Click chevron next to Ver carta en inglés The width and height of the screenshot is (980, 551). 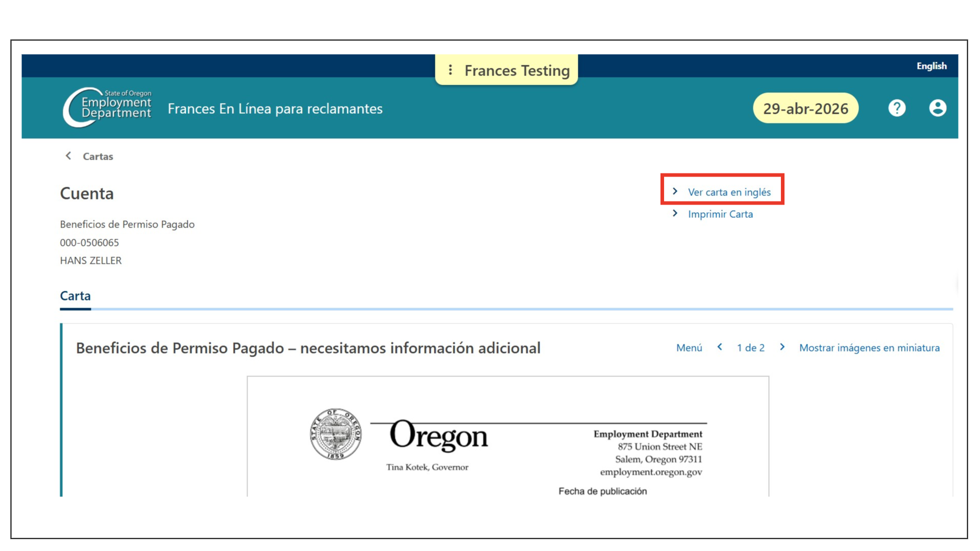[675, 191]
